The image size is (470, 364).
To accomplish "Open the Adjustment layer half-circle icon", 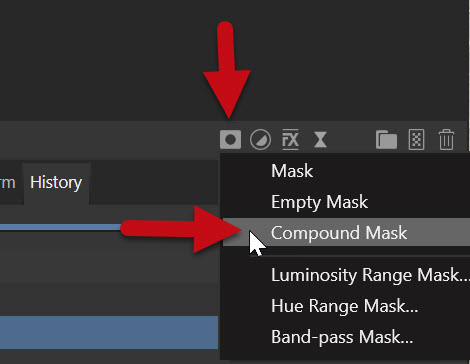I will tap(260, 139).
